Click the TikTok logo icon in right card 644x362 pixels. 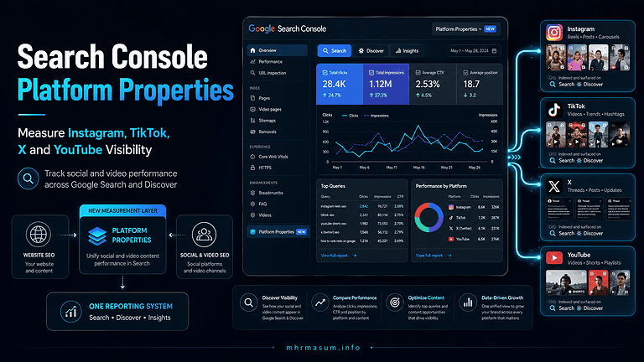pos(554,110)
